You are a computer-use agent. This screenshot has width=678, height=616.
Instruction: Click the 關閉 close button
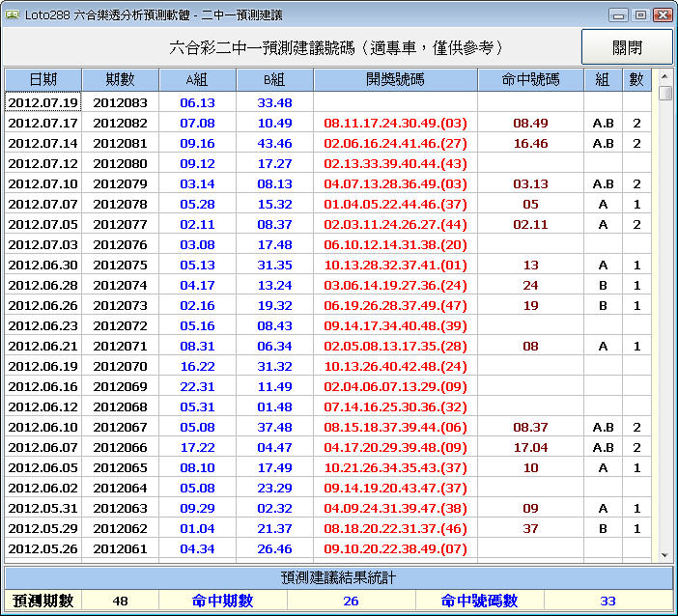tap(627, 47)
